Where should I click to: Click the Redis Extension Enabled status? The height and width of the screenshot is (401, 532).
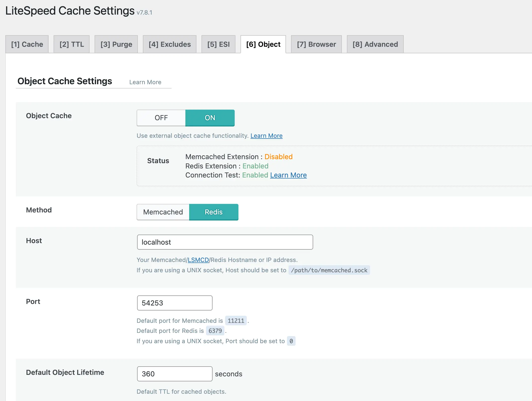click(255, 166)
